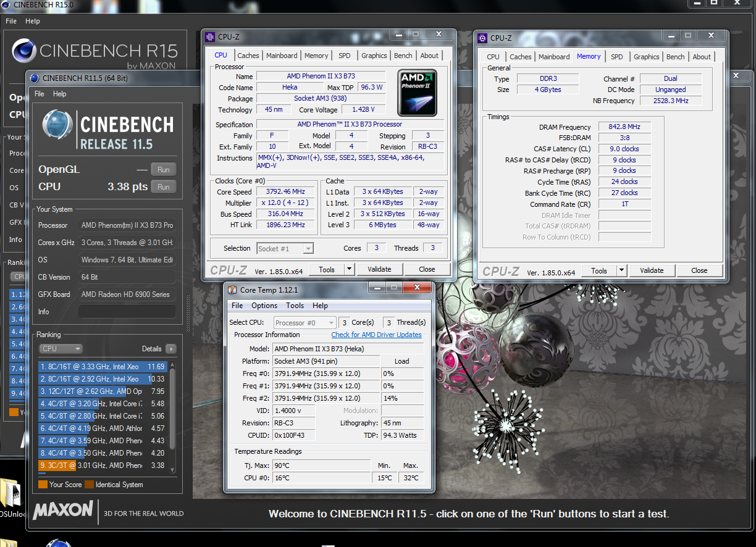This screenshot has height=547, width=756.
Task: Click the Cinebench R15 sphere logo
Action: (23, 50)
